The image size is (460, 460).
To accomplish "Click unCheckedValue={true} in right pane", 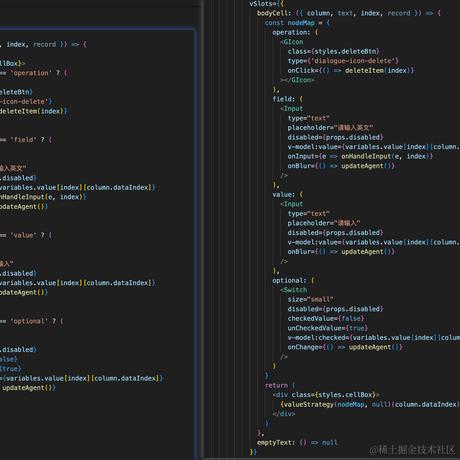I will [x=328, y=328].
